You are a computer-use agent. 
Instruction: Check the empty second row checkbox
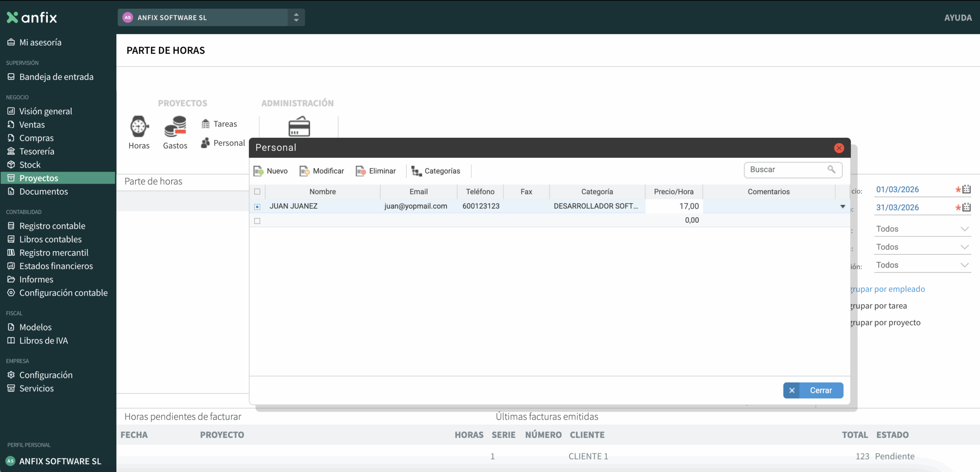pyautogui.click(x=257, y=221)
